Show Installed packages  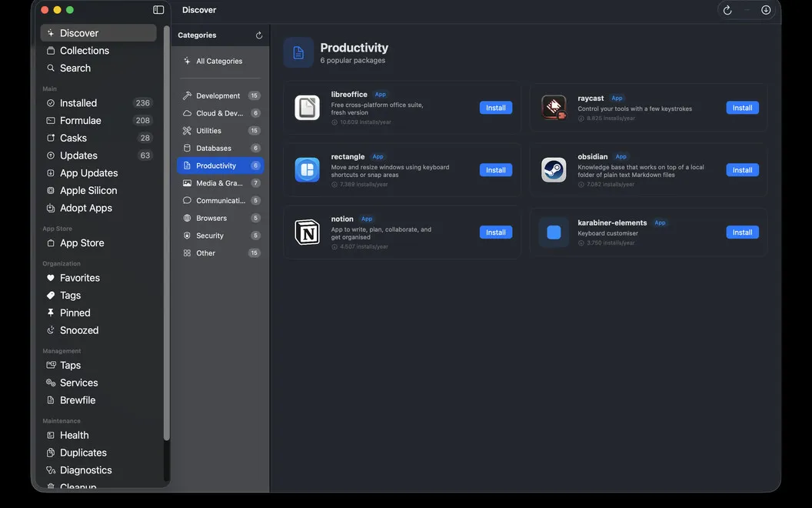pos(98,103)
